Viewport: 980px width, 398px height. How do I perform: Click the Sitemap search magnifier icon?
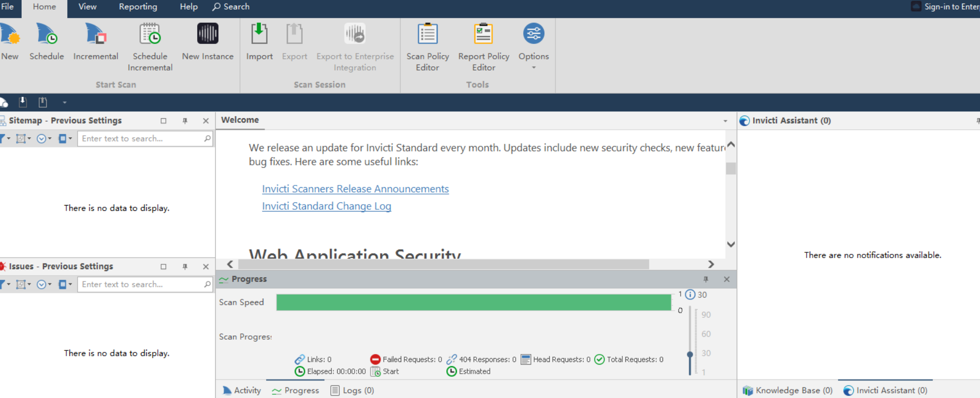[207, 138]
